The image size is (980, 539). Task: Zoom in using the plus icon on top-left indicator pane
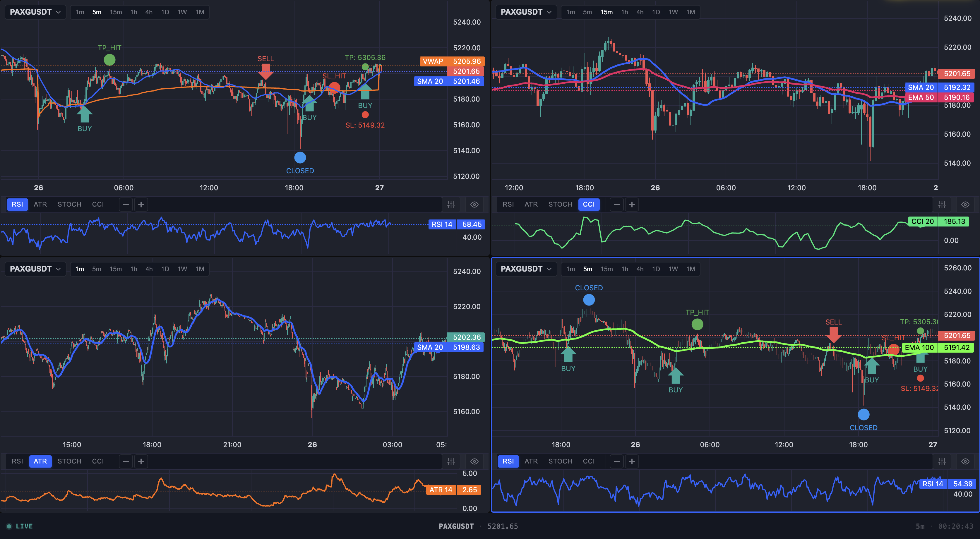[141, 204]
